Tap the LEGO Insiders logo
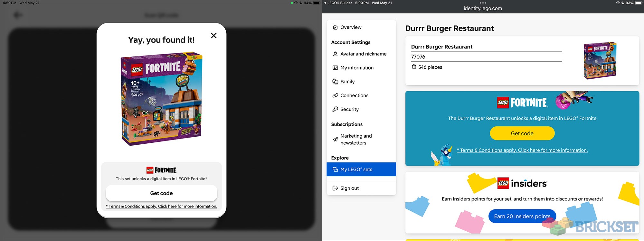 (x=522, y=183)
